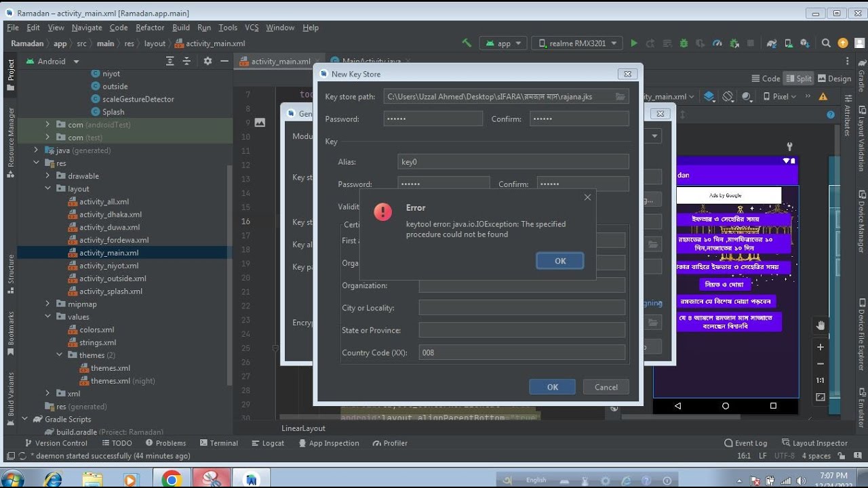Image resolution: width=868 pixels, height=488 pixels.
Task: Collapse the themes folder
Action: pos(59,355)
